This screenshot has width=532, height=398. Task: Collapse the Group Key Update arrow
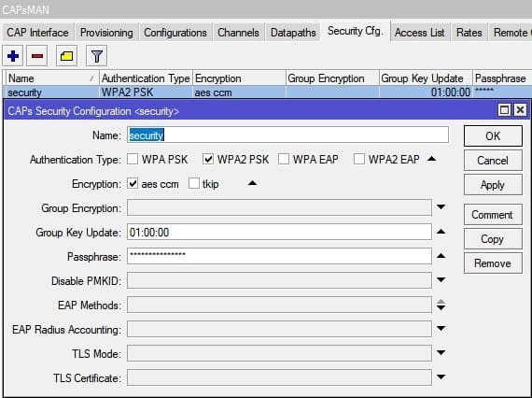(x=441, y=232)
